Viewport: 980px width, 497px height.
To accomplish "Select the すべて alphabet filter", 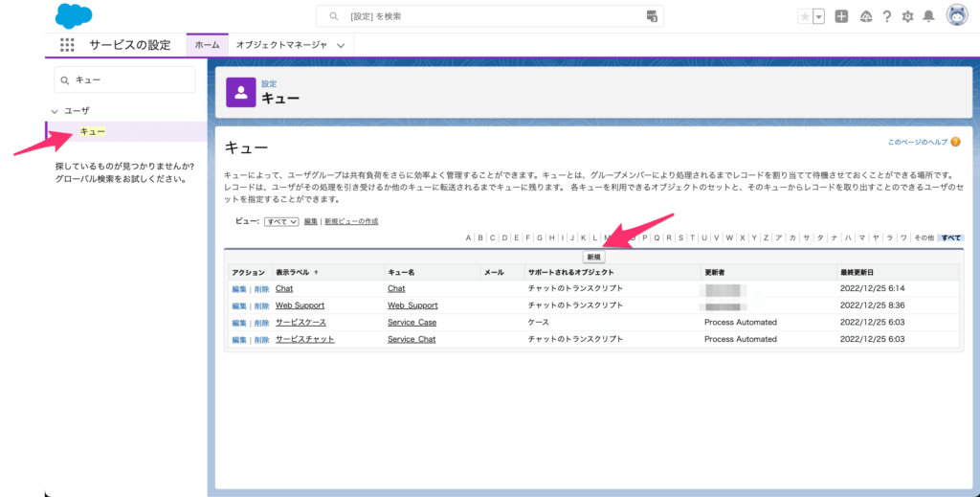I will tap(951, 238).
